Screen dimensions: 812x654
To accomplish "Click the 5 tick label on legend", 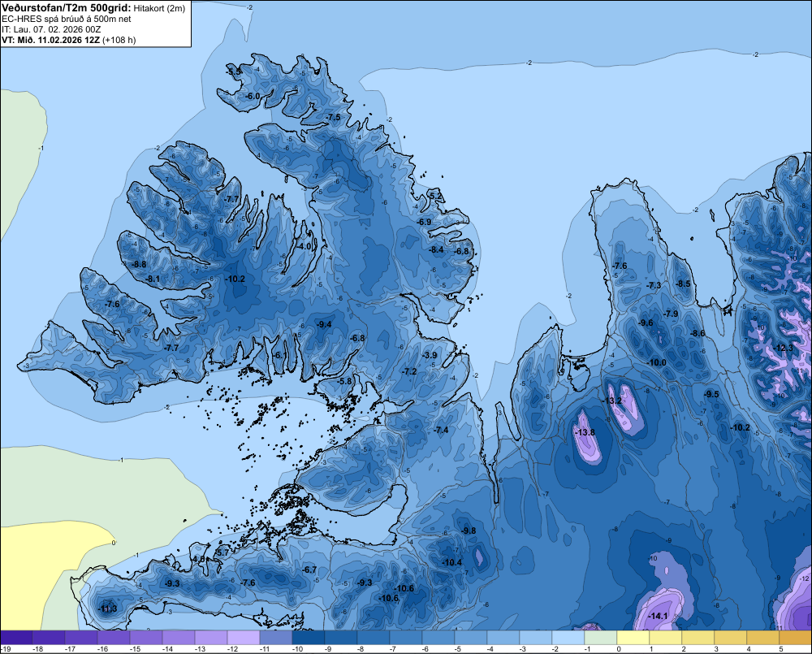I will 780,649.
